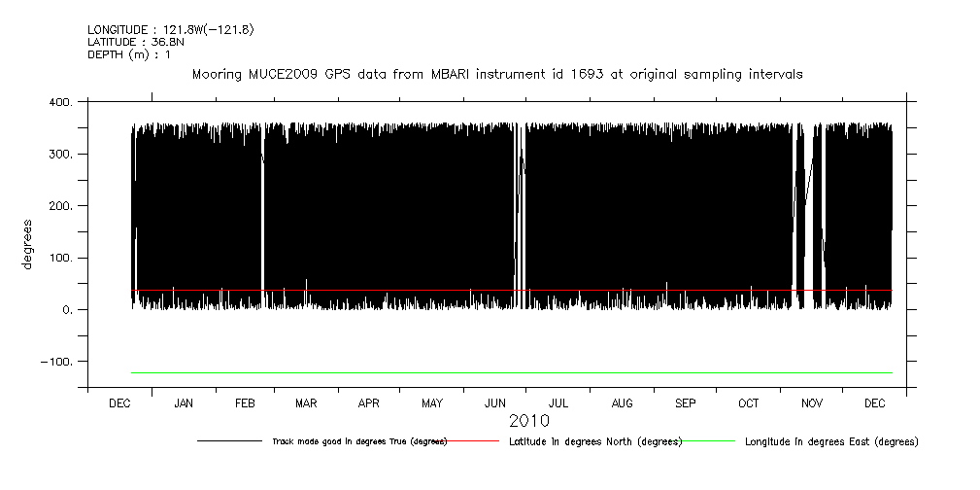Click the LONGITUDE header text
The image size is (980, 490).
(171, 30)
